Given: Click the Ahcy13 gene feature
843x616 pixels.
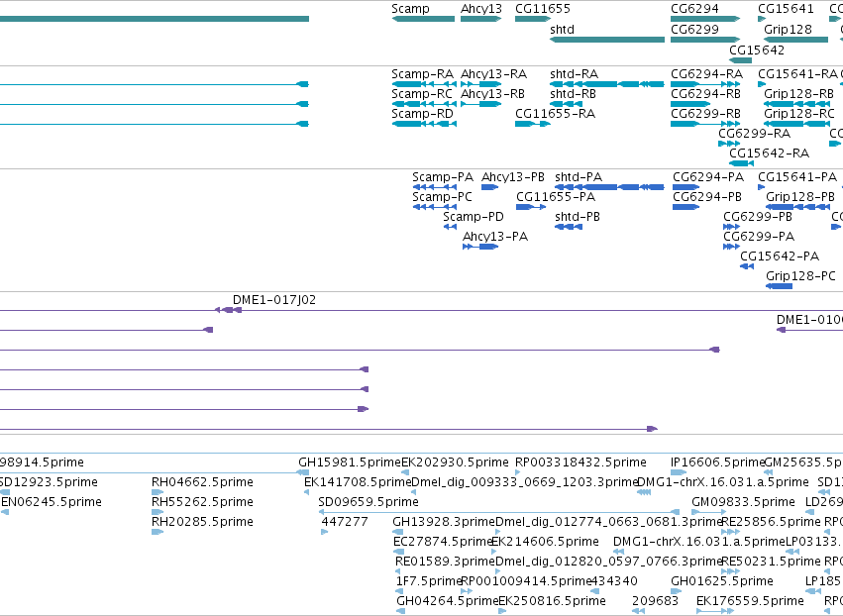Looking at the screenshot, I should tap(481, 19).
